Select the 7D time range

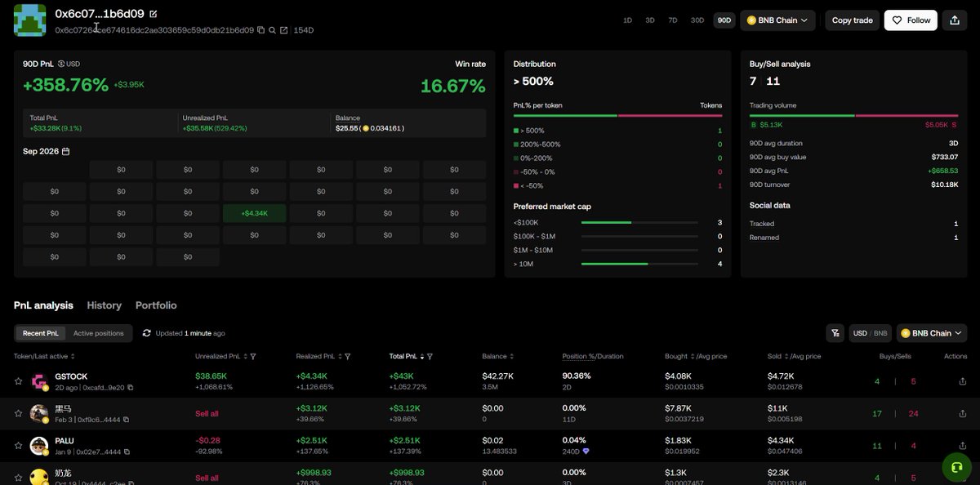coord(673,20)
